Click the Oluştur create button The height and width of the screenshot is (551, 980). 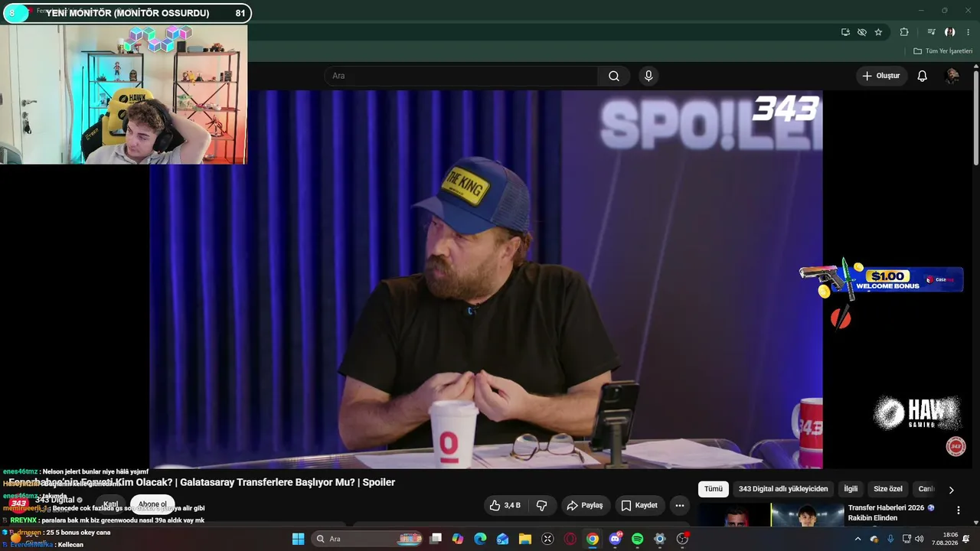coord(881,76)
